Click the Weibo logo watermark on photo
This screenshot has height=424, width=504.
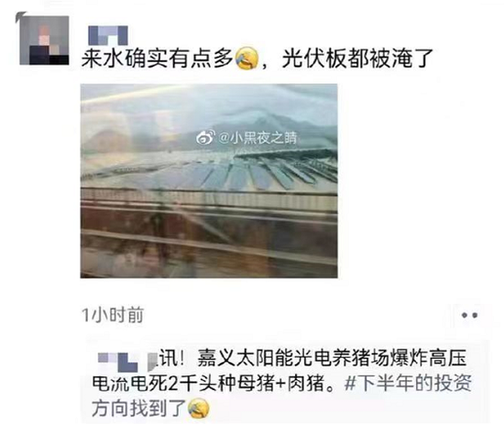tap(205, 138)
